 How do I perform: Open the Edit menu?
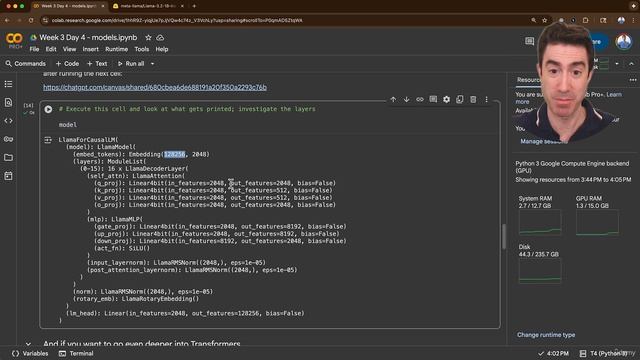click(x=51, y=49)
